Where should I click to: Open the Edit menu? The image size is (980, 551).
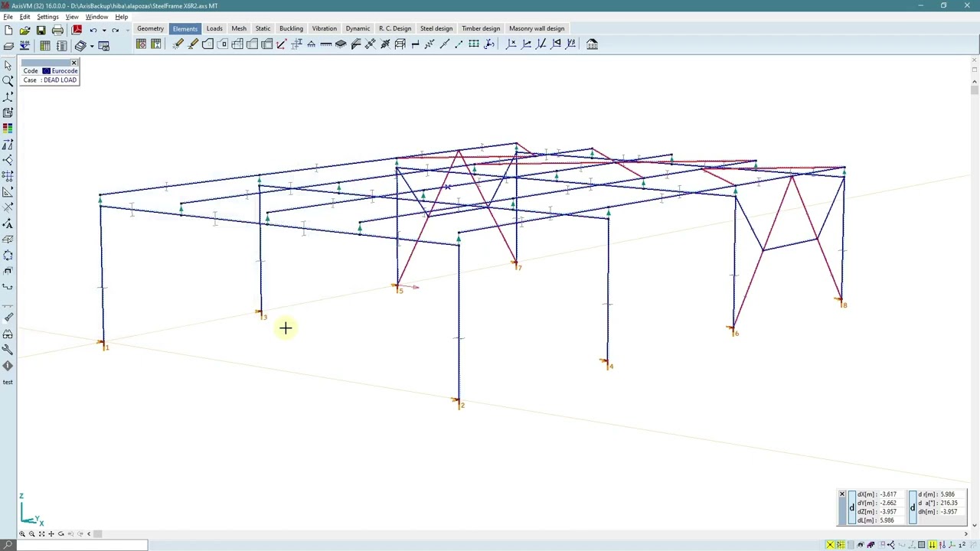tap(25, 17)
